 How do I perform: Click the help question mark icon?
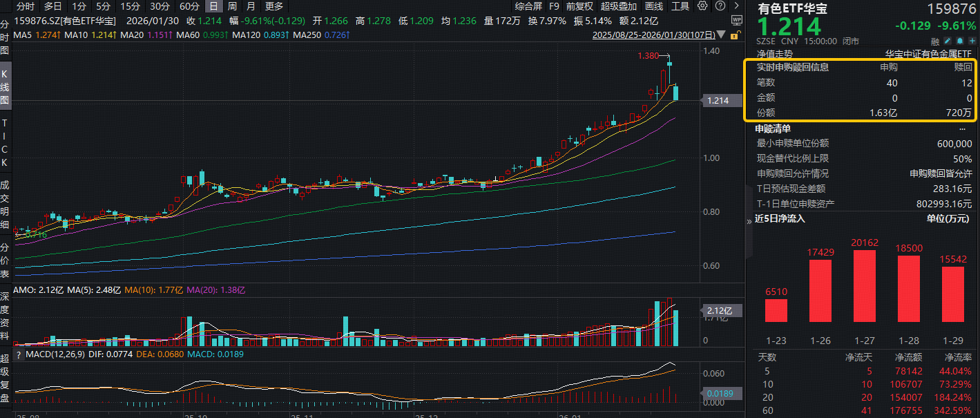click(719, 6)
